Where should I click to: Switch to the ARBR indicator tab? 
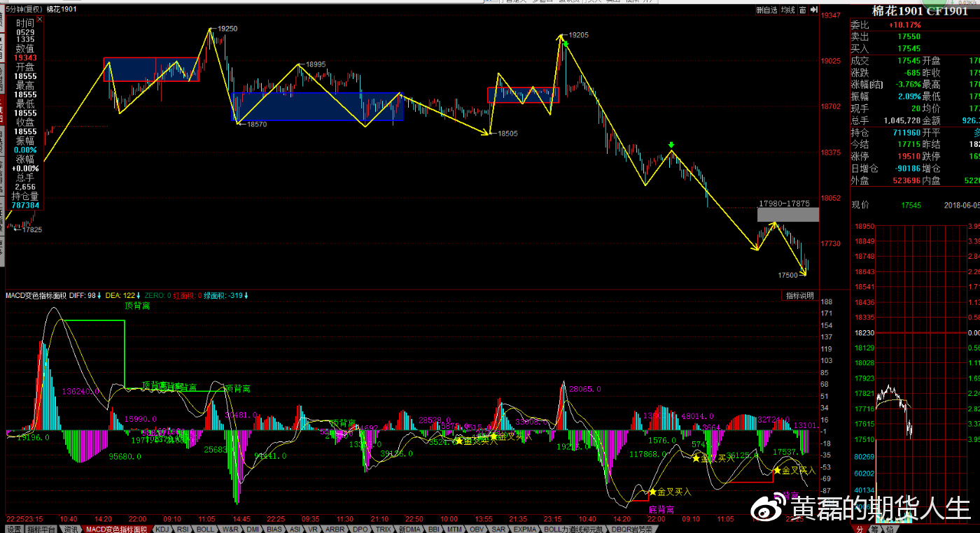(x=336, y=529)
